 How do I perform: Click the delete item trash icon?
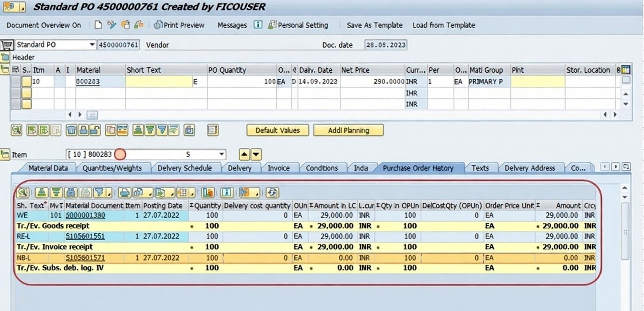pyautogui.click(x=72, y=130)
